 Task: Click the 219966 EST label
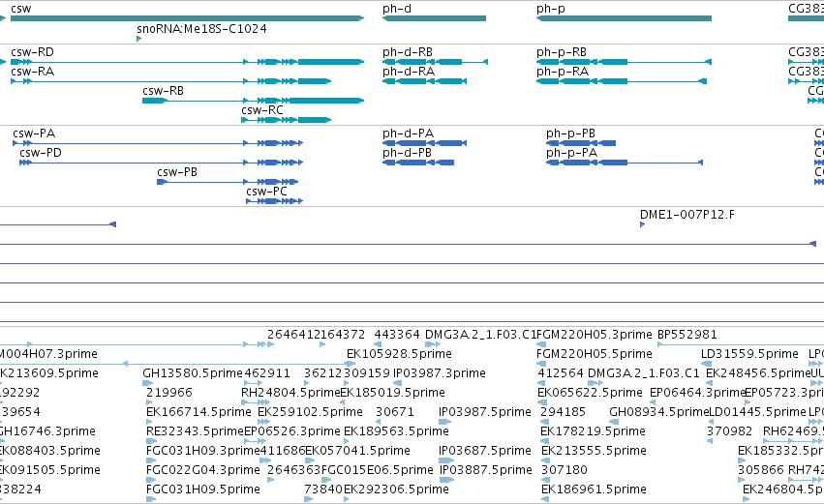click(169, 393)
